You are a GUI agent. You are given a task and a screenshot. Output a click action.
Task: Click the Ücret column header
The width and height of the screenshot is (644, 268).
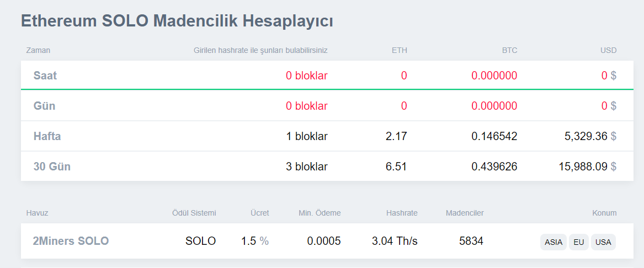pyautogui.click(x=259, y=213)
